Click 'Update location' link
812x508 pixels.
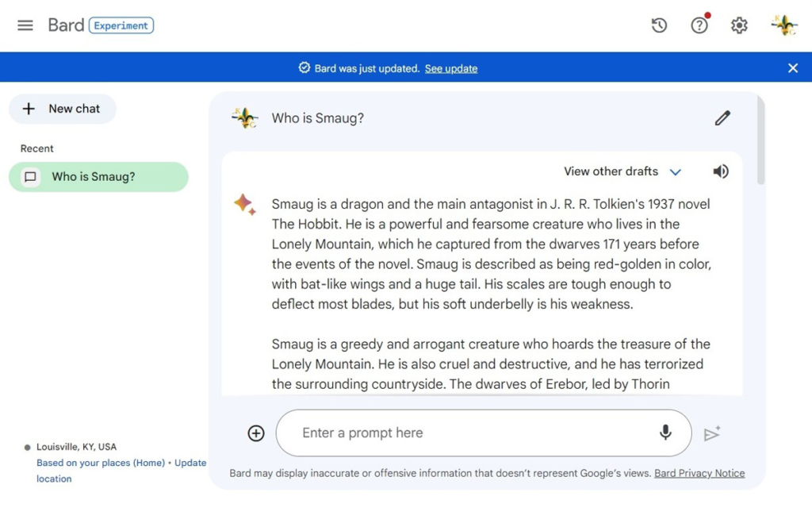(x=190, y=463)
